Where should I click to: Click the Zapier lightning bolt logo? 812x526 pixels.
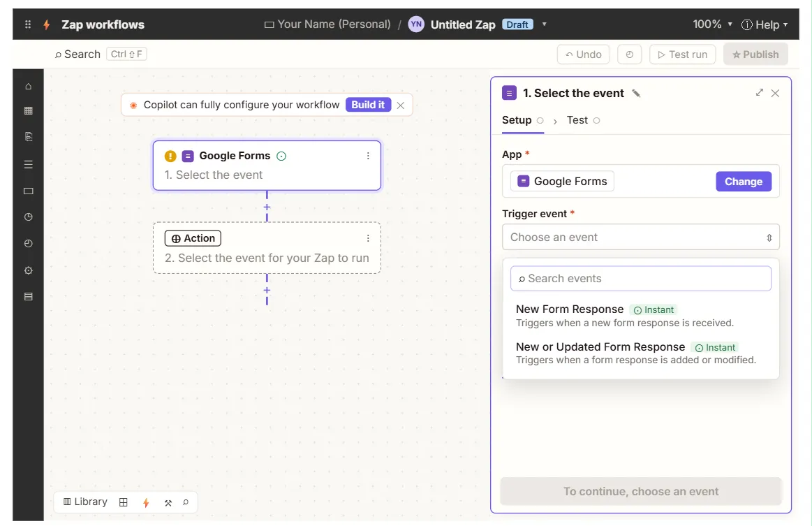click(x=47, y=24)
